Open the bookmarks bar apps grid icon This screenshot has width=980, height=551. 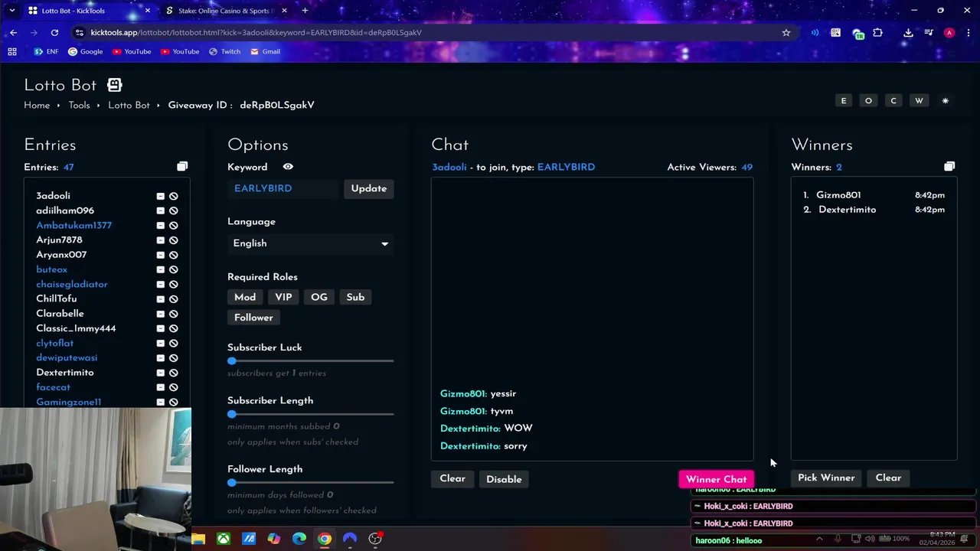tap(12, 52)
